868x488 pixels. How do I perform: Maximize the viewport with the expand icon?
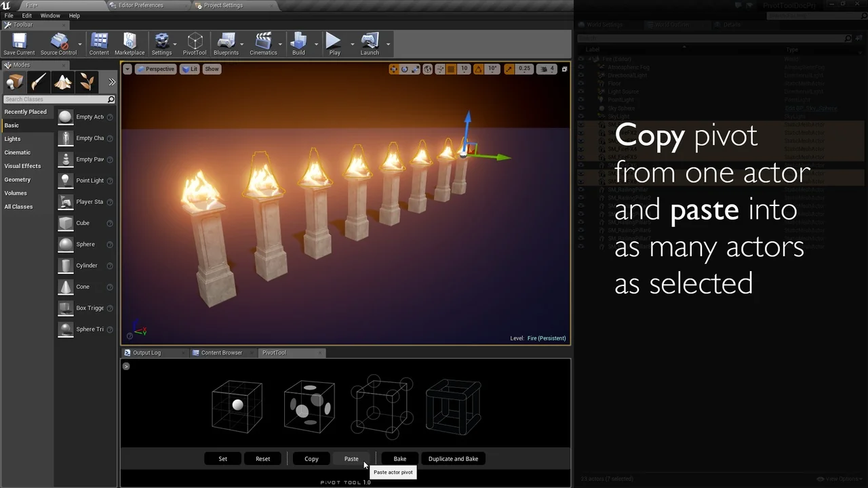pos(565,68)
